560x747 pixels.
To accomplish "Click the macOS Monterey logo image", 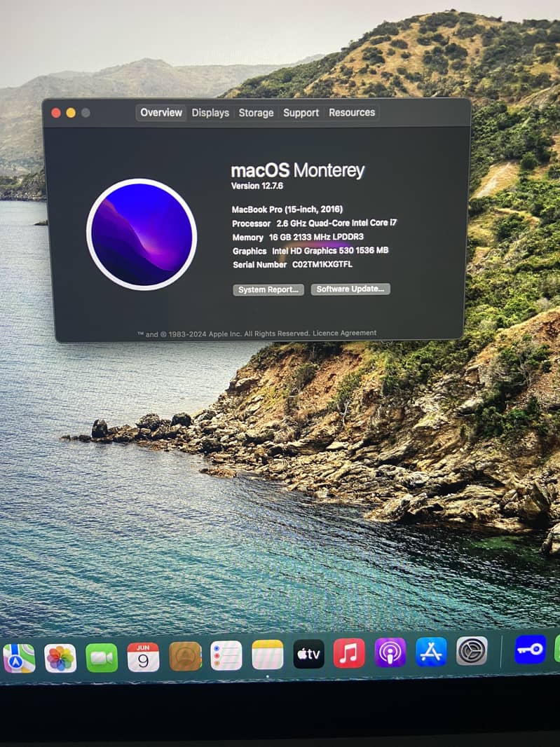I will coord(142,234).
